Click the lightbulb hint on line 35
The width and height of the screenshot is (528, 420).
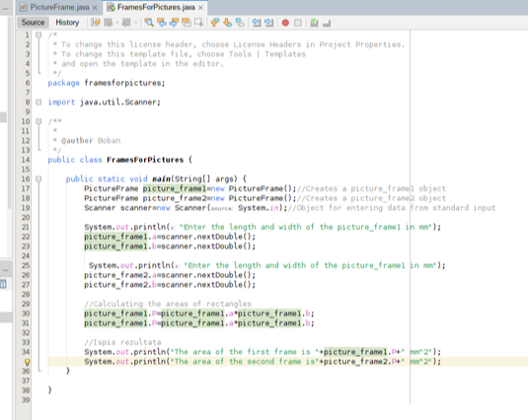27,362
